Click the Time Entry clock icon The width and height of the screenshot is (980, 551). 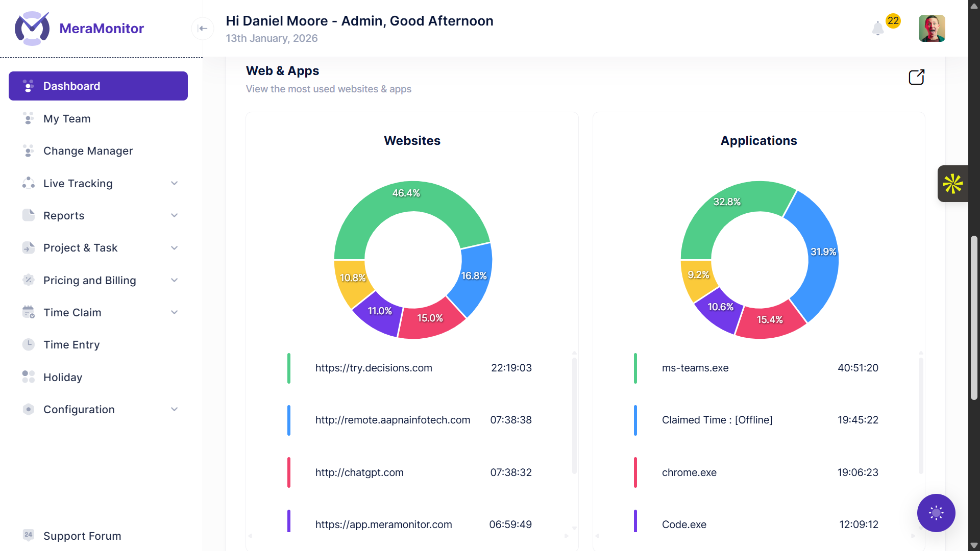(x=29, y=344)
